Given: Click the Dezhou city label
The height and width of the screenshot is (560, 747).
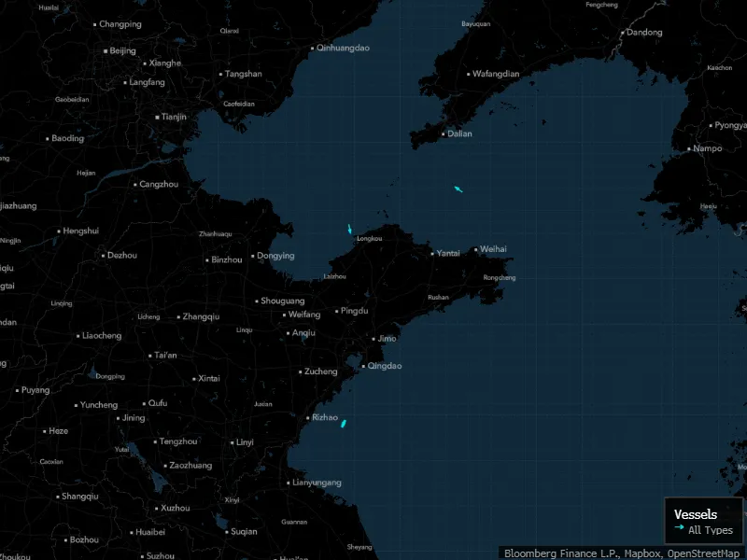Looking at the screenshot, I should coord(122,255).
